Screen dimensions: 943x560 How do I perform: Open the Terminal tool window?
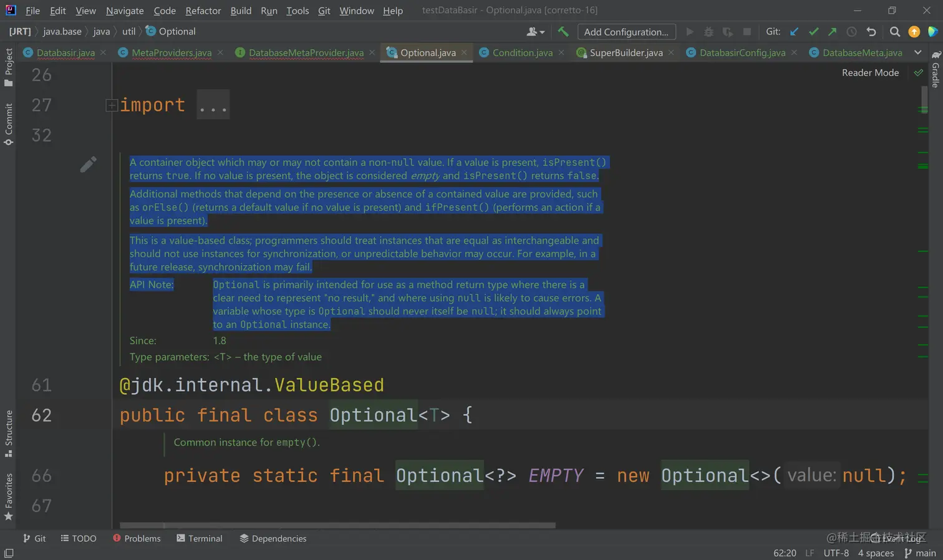(200, 538)
